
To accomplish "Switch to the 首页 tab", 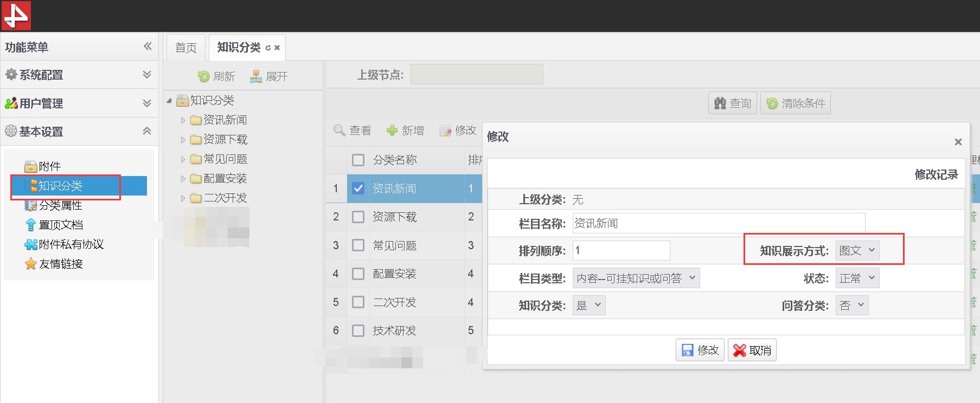I will pyautogui.click(x=186, y=48).
